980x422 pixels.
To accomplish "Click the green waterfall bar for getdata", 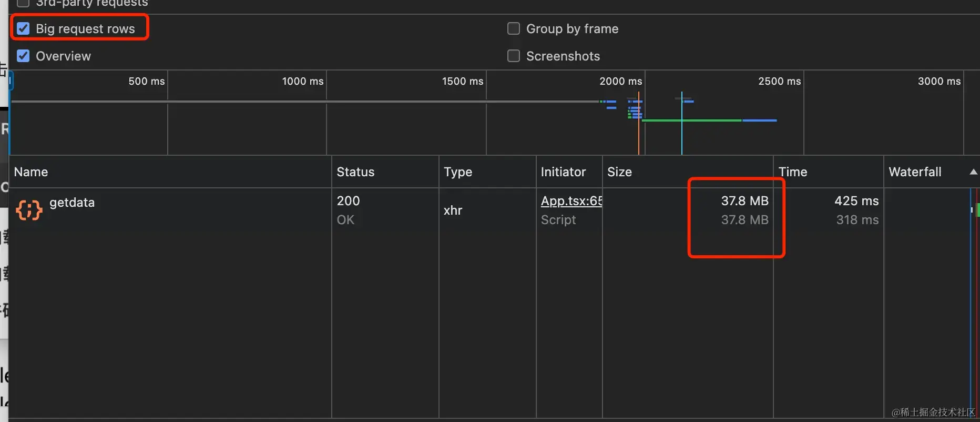I will (978, 210).
